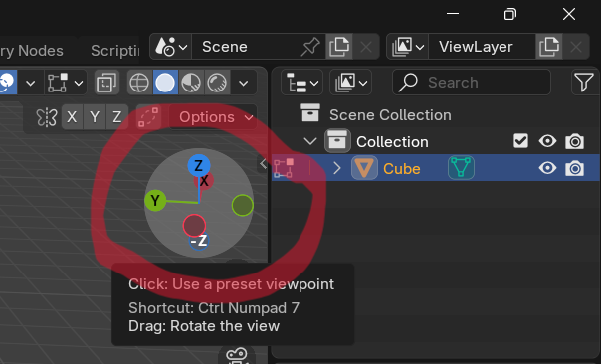Toggle Y axis mirror
601x364 pixels.
tap(95, 117)
